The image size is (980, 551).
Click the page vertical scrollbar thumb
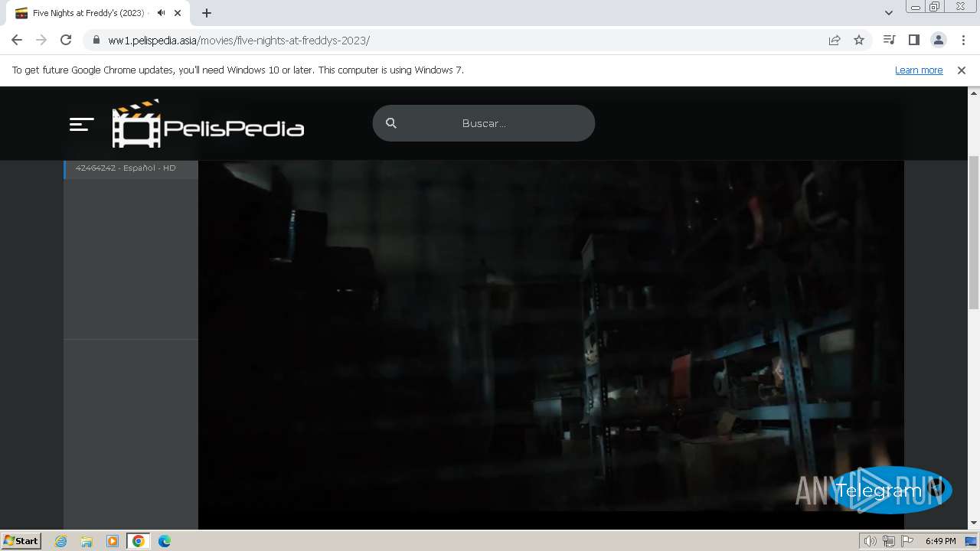coord(974,232)
